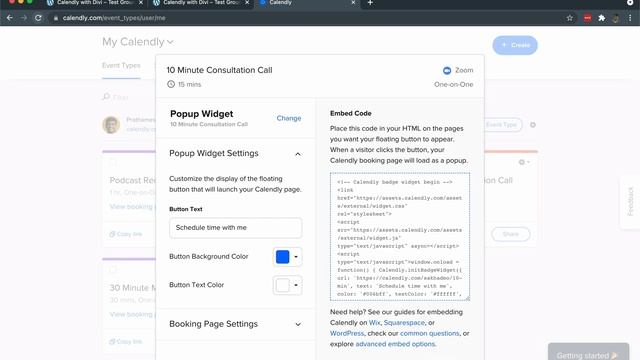This screenshot has width=640, height=360.
Task: Click the Zoom location icon
Action: (447, 71)
